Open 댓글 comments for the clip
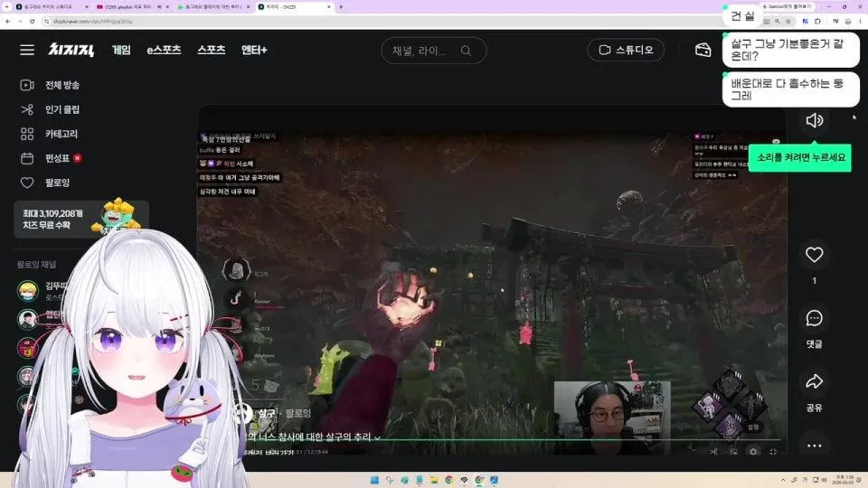This screenshot has width=868, height=488. [814, 318]
